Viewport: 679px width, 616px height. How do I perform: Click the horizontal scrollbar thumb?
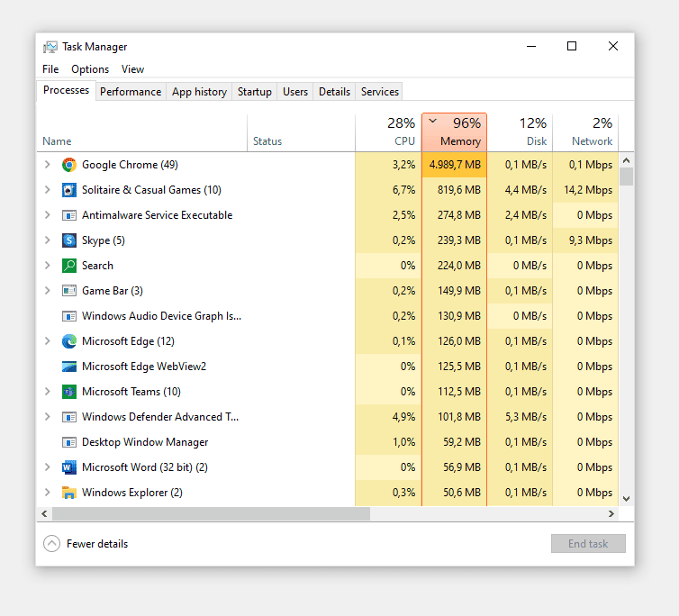tap(212, 513)
